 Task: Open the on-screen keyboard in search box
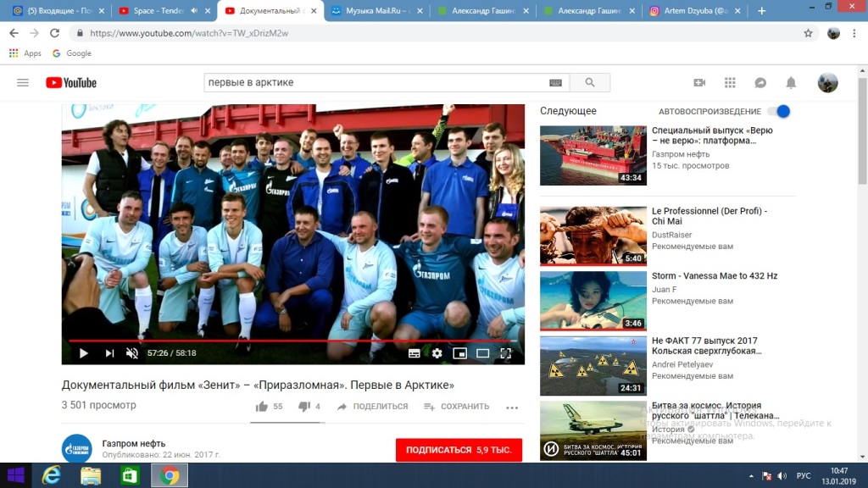pyautogui.click(x=555, y=82)
